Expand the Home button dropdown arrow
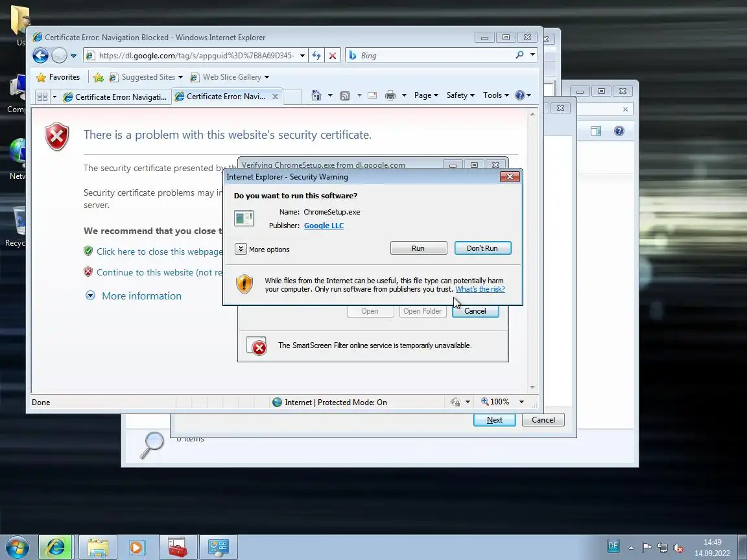 [x=330, y=95]
